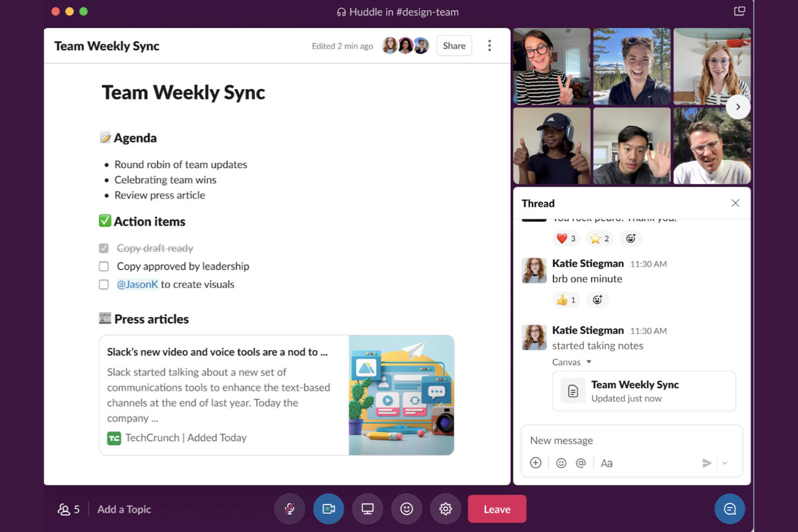798x532 pixels.
Task: Check the Copy approved by leadership checkbox
Action: 104,266
